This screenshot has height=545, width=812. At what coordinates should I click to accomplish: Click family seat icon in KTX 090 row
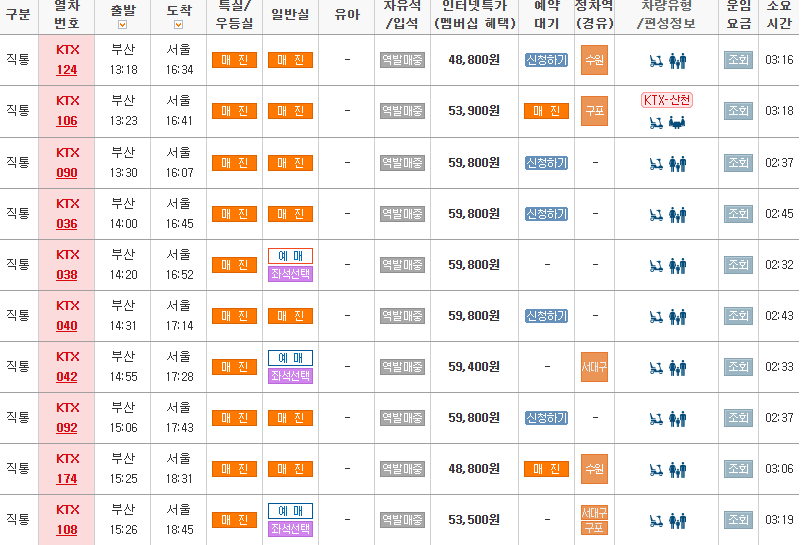pos(677,164)
